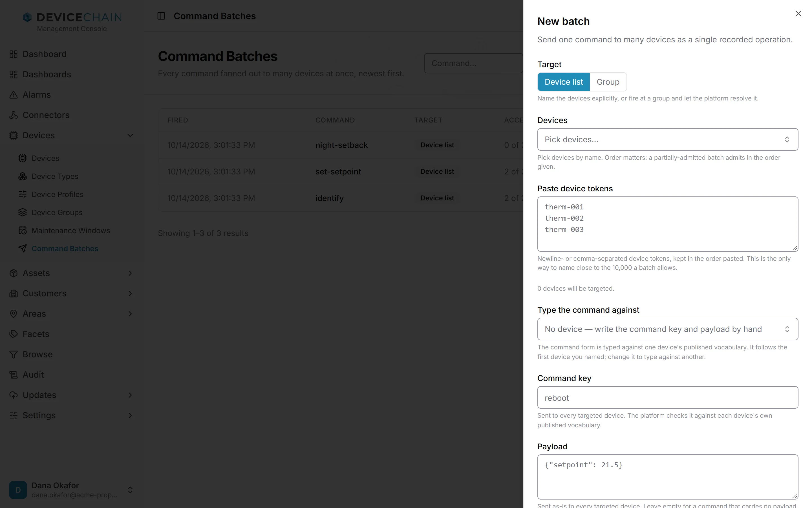Open the Dana Okafor account switcher
The image size is (812, 508).
pos(71,490)
